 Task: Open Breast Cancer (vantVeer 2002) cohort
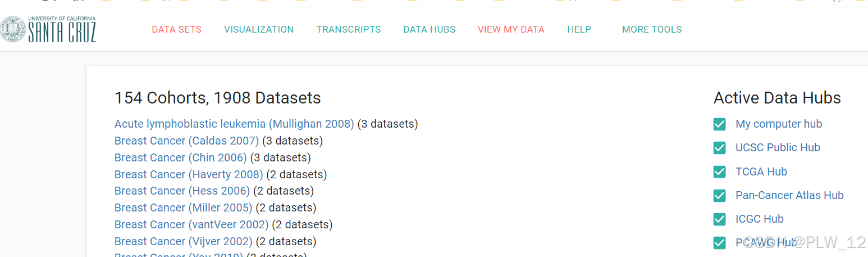tap(191, 224)
